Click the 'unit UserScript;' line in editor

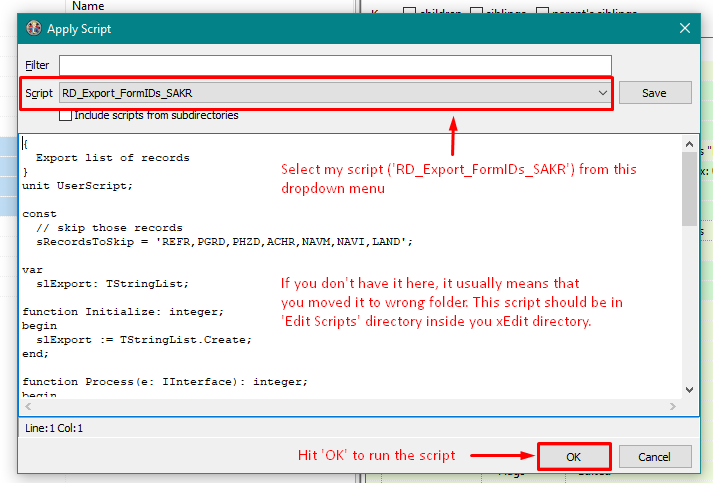coord(77,186)
